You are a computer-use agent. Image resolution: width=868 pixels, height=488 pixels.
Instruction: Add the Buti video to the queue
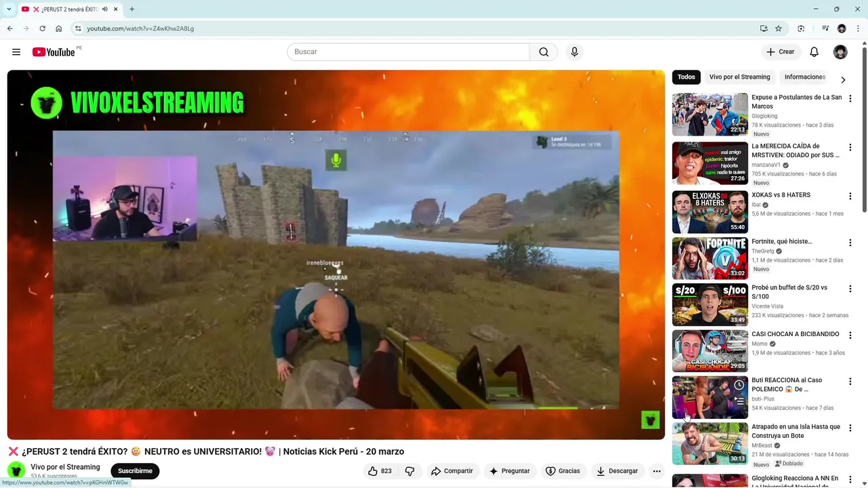(x=738, y=401)
